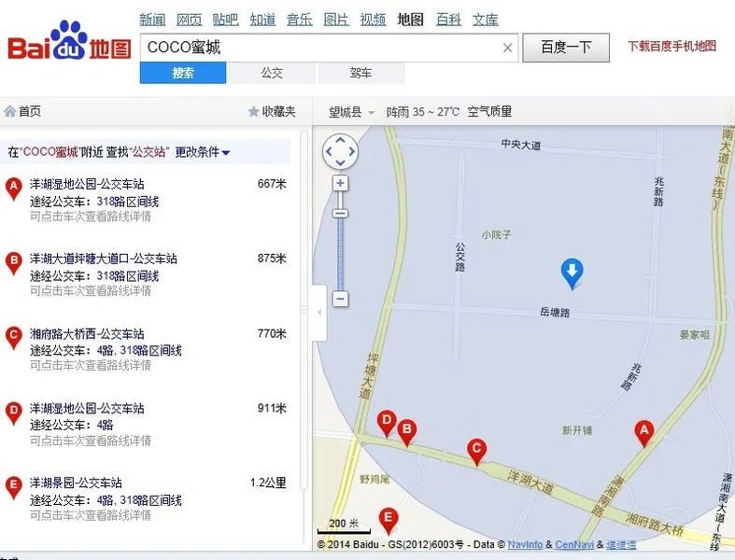Click red marker C in results list
This screenshot has height=560, width=735.
14,338
